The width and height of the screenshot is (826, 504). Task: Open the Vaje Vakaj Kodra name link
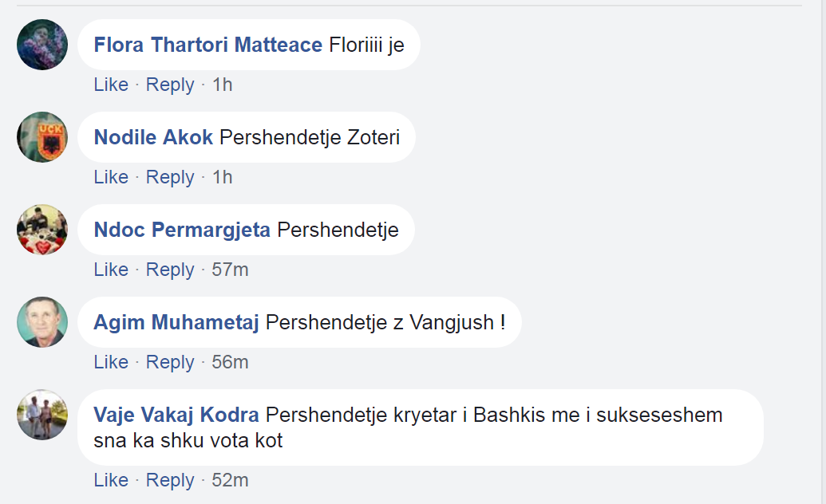pos(176,415)
